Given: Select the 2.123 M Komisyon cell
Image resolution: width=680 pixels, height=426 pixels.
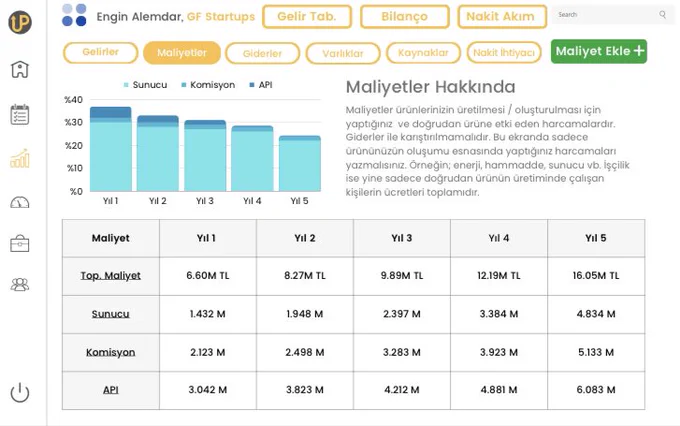Looking at the screenshot, I should click(208, 352).
